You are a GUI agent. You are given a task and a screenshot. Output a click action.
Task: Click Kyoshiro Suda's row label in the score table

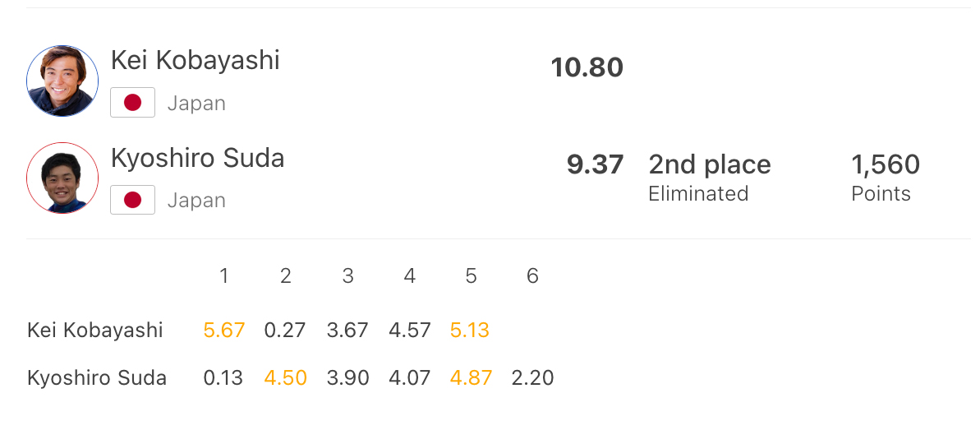tap(97, 378)
